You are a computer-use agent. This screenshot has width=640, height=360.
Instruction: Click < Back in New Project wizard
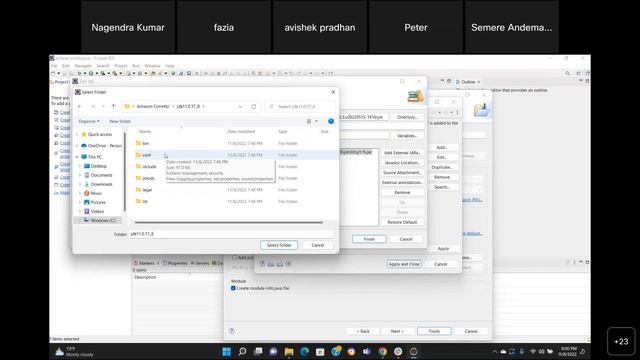point(363,331)
